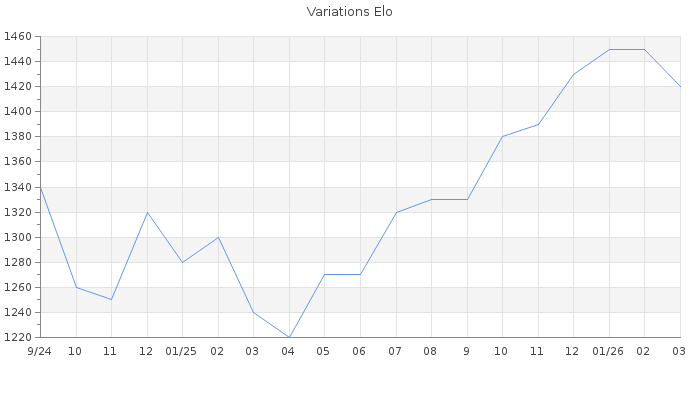Viewport: 700px width, 400px height.
Task: Click the data point above month 08
Action: pos(431,199)
